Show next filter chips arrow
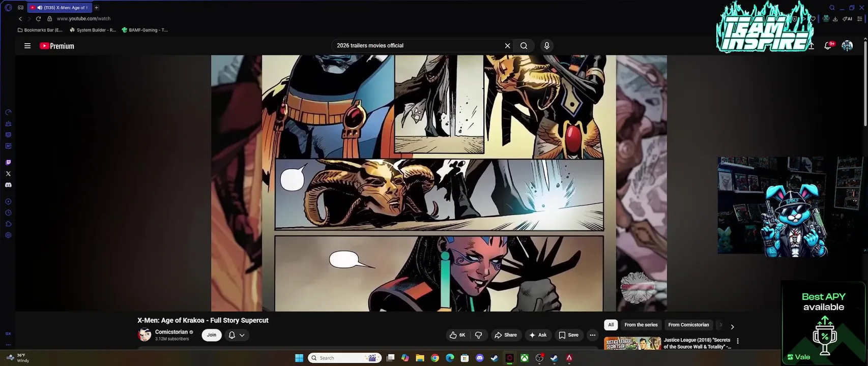868x366 pixels. coord(732,327)
